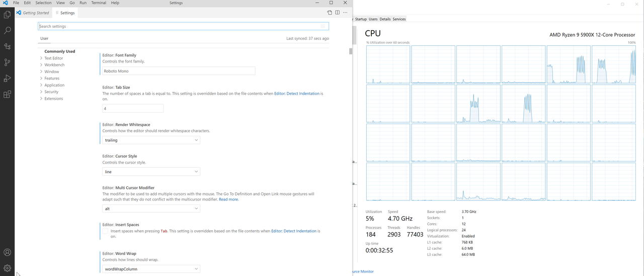Expand the Workbench settings category
This screenshot has height=276, width=644.
[54, 65]
